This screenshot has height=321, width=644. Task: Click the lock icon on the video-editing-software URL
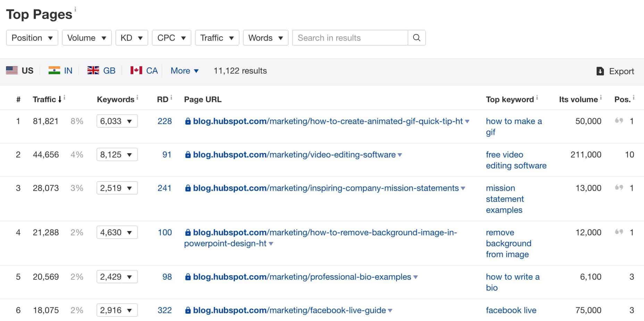click(188, 155)
